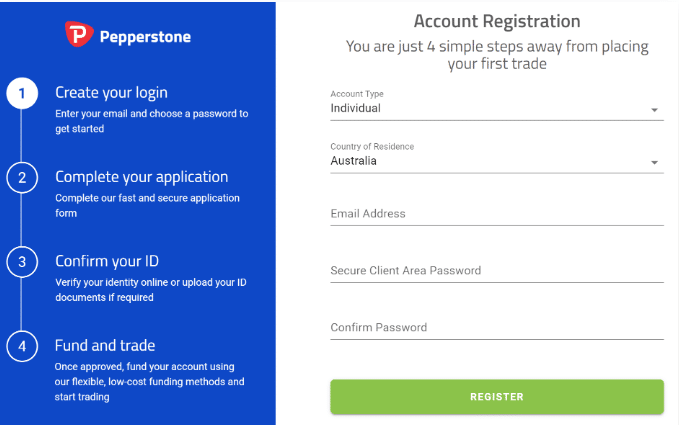Viewport: 679px width, 425px height.
Task: Select the "Complete your application" step heading
Action: pos(141,177)
